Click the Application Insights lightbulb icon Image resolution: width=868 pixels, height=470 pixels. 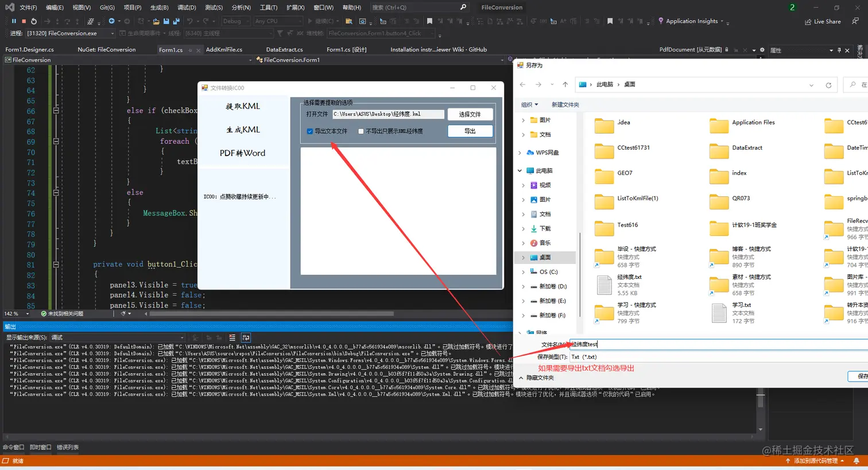coord(661,21)
